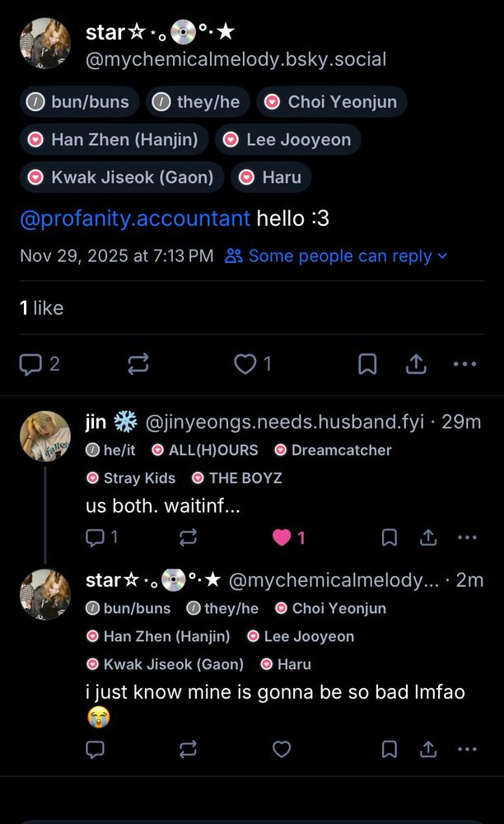
Task: View the "1 like" list
Action: click(x=41, y=308)
